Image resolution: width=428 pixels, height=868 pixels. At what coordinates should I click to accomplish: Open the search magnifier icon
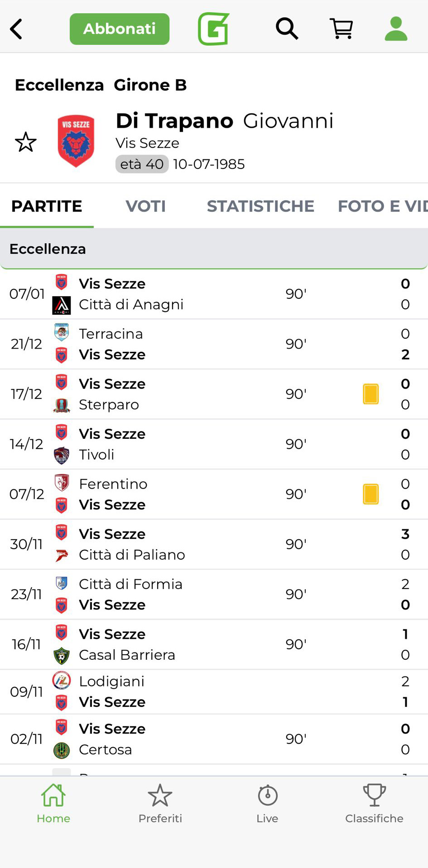pyautogui.click(x=287, y=29)
